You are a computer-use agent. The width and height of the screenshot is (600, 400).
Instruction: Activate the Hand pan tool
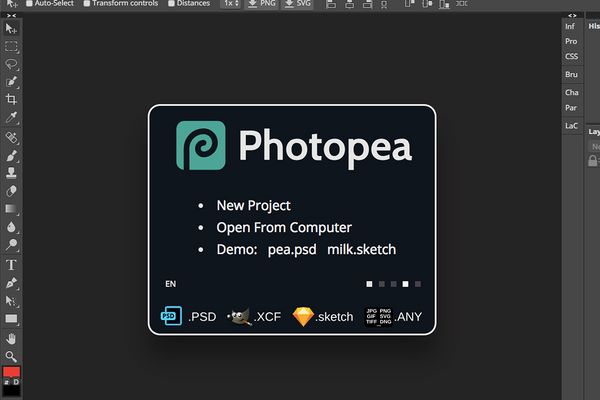tap(12, 338)
